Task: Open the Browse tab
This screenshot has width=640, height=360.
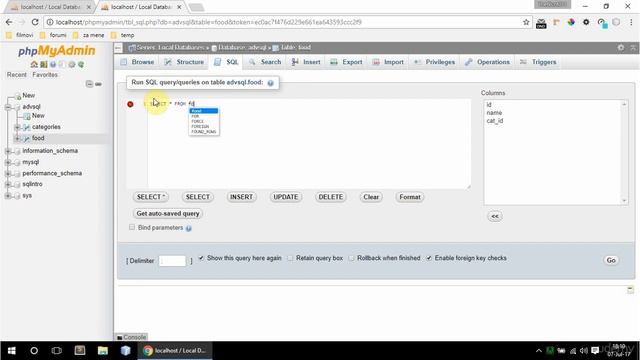Action: (138, 62)
